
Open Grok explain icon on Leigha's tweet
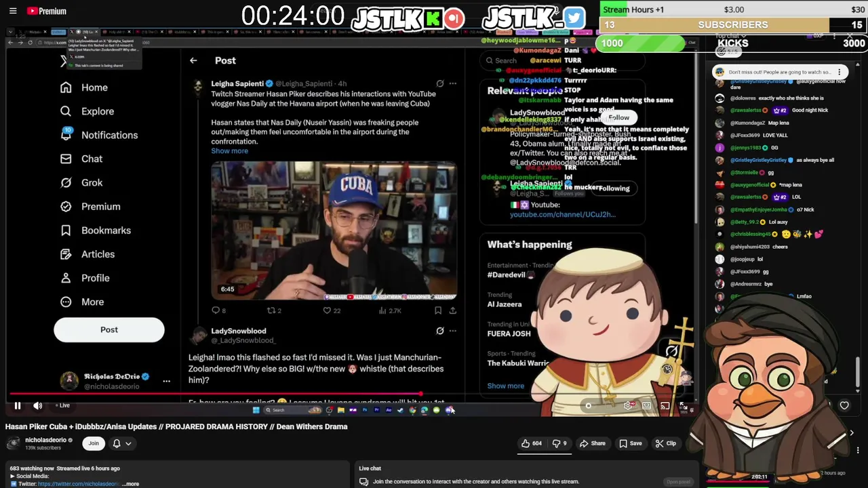point(440,83)
